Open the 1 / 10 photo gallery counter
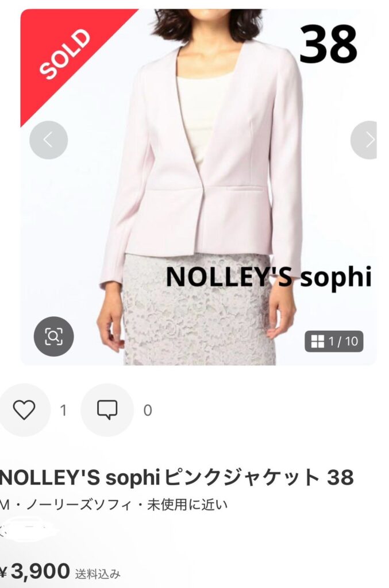The image size is (389, 588). click(334, 341)
